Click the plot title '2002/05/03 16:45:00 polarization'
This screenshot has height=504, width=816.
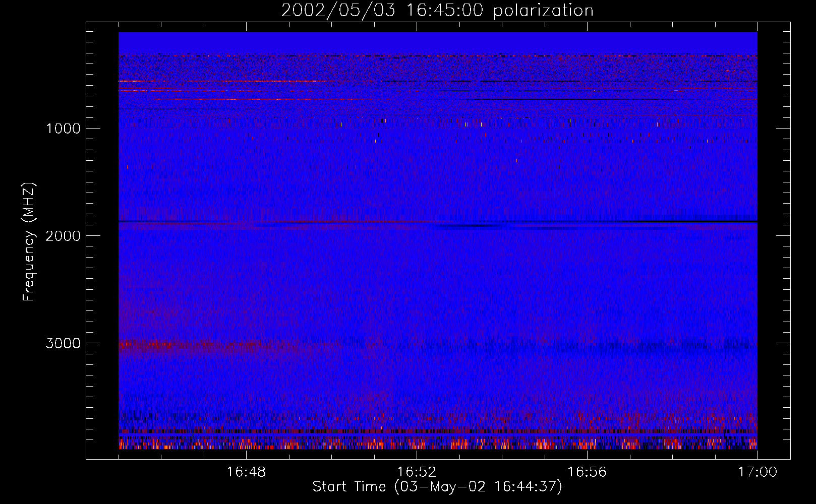(437, 11)
